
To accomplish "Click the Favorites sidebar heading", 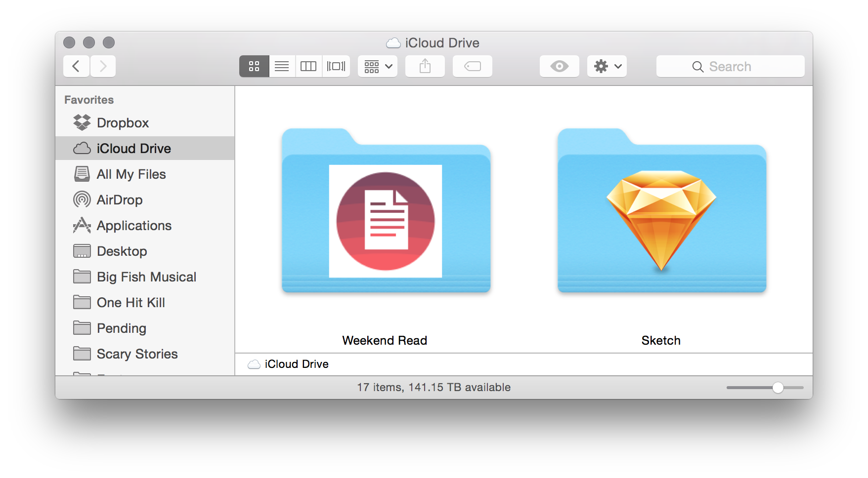I will coord(89,100).
